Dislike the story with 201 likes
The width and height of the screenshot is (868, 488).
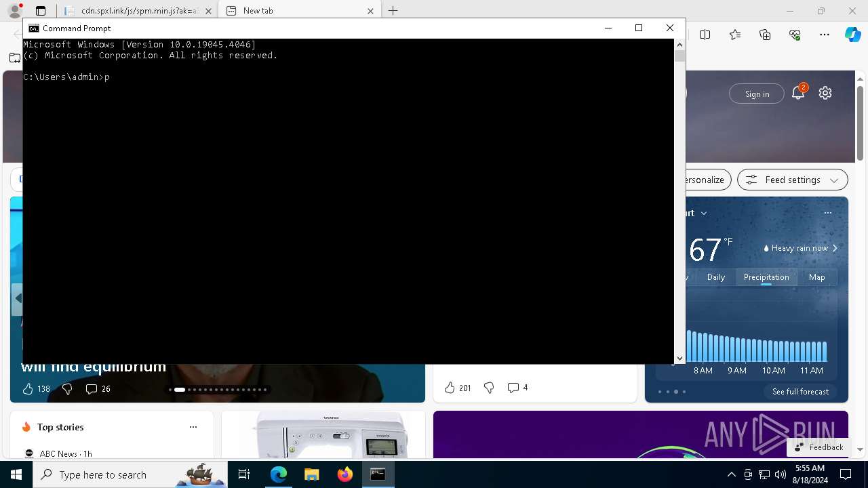[x=489, y=388]
